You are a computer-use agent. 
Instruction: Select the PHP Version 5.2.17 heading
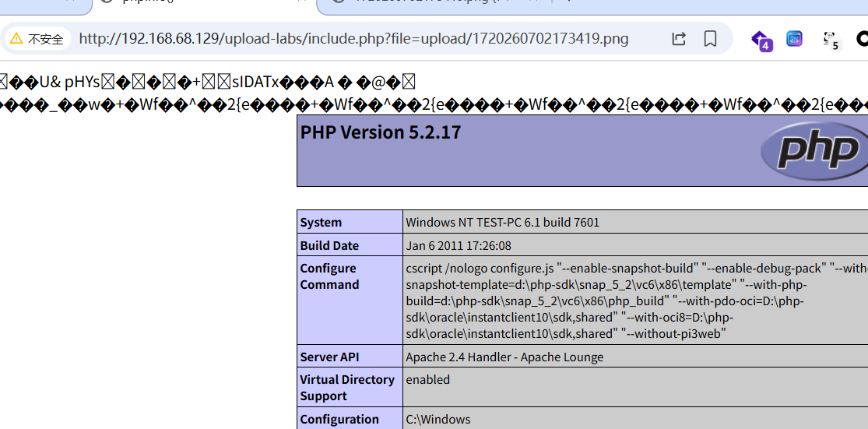point(381,133)
